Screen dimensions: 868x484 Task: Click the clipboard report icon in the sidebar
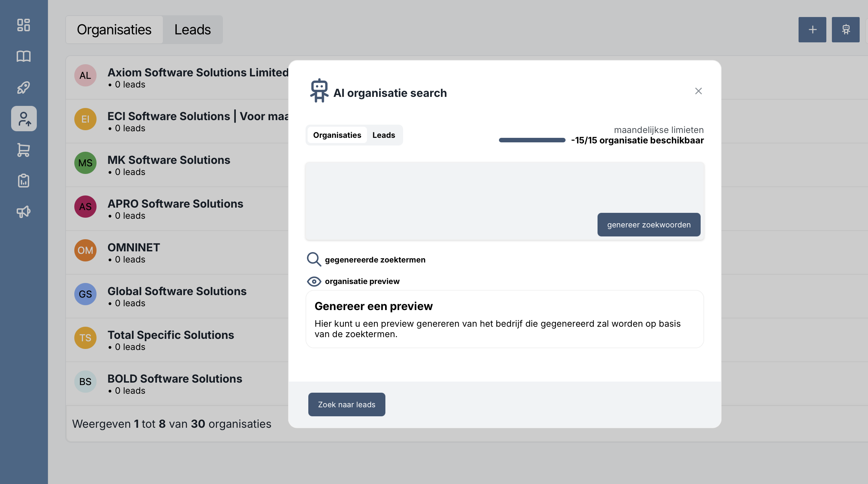click(x=23, y=180)
